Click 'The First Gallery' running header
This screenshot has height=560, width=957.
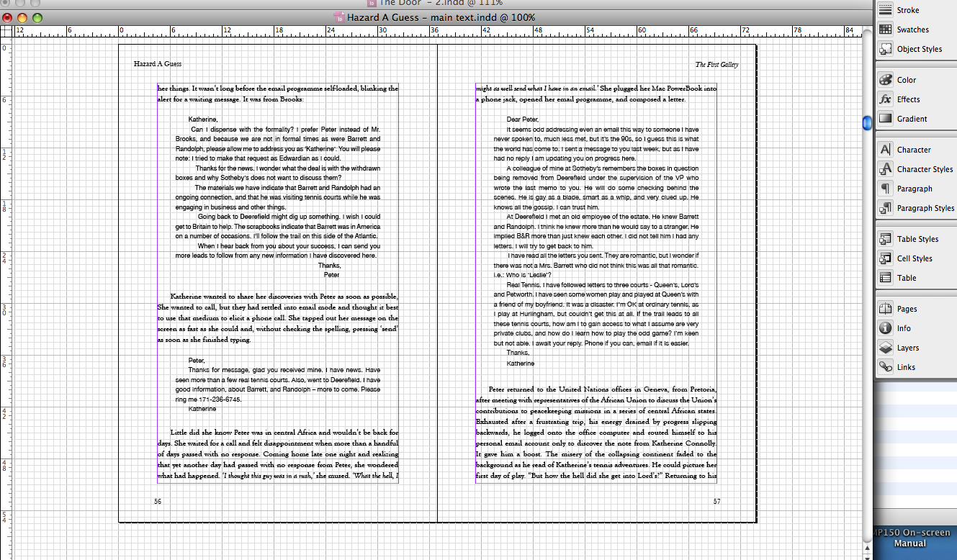[x=716, y=65]
